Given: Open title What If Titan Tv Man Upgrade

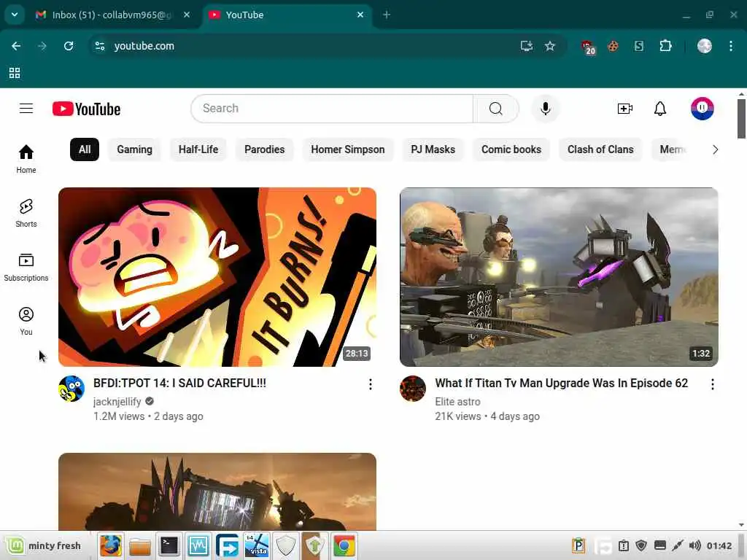Looking at the screenshot, I should point(561,384).
